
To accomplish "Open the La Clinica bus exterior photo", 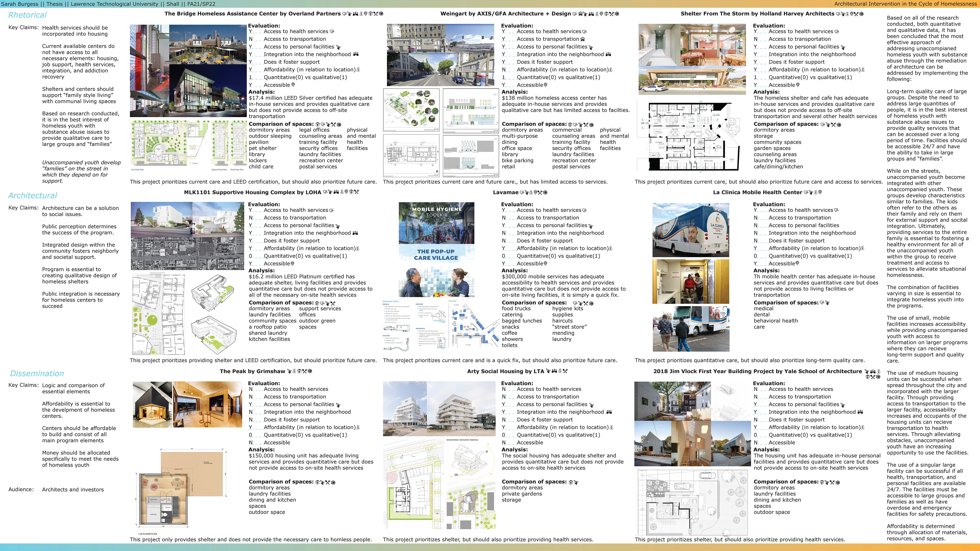I will 691,230.
